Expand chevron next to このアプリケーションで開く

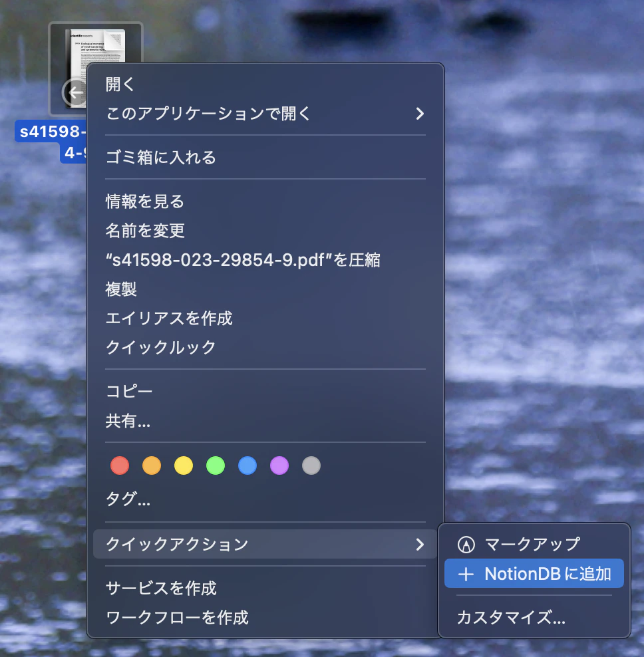coord(420,114)
